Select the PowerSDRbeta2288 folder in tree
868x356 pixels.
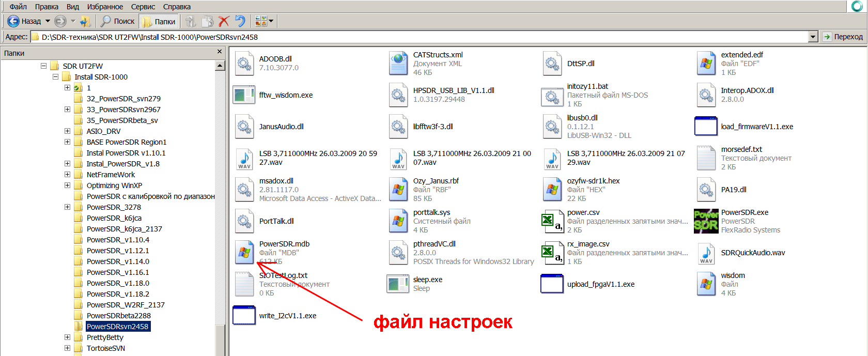click(119, 316)
